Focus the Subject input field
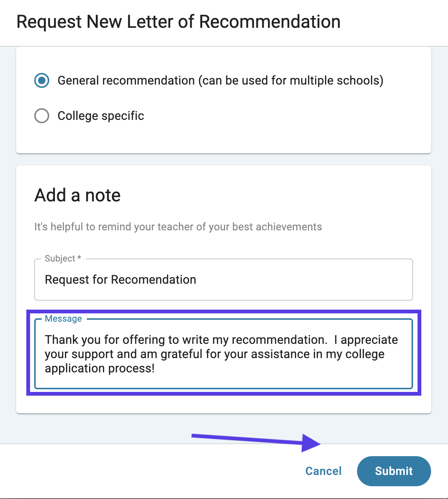 (224, 280)
